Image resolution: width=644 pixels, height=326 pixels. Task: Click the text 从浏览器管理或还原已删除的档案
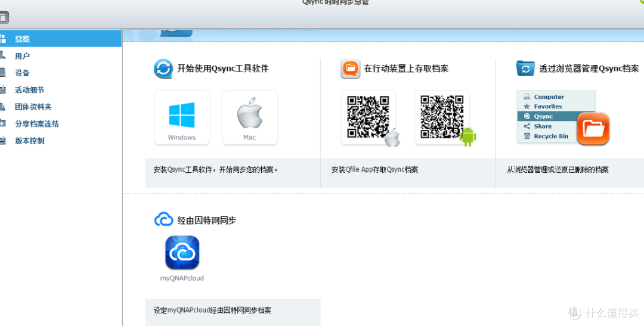coord(558,170)
